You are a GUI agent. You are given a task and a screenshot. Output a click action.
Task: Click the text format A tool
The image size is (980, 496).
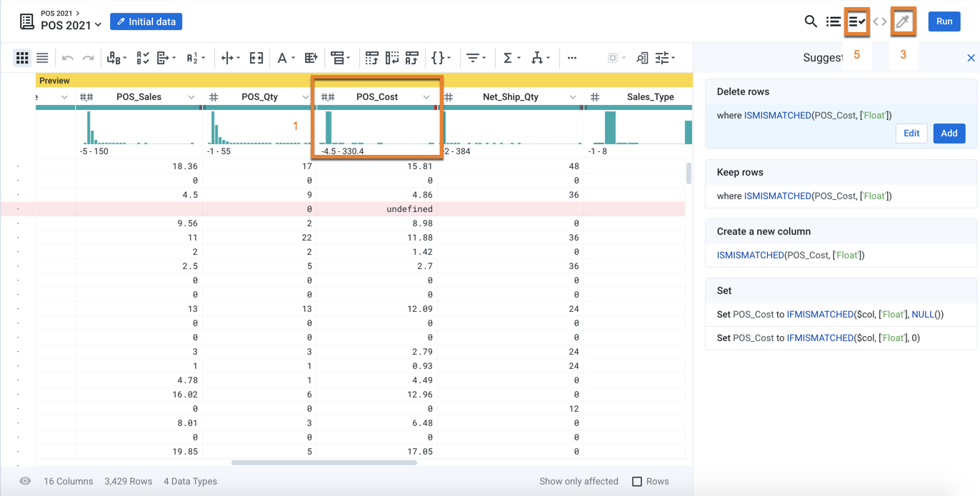[282, 59]
